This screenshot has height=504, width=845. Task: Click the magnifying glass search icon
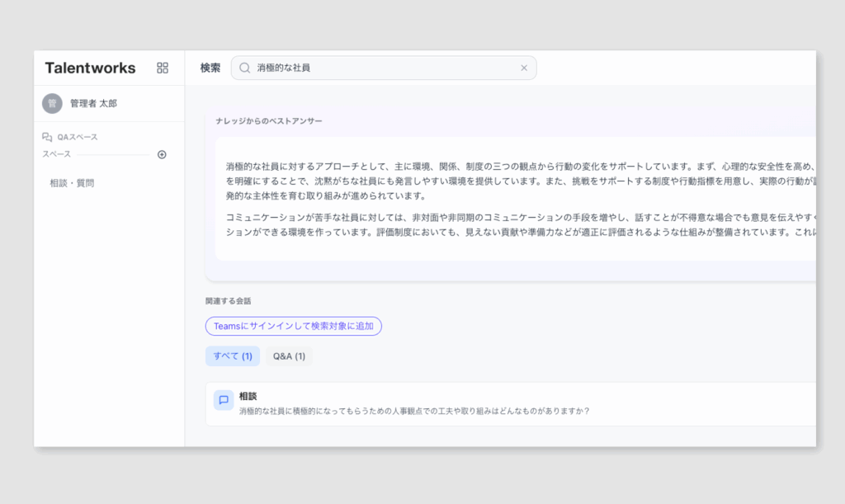[244, 68]
